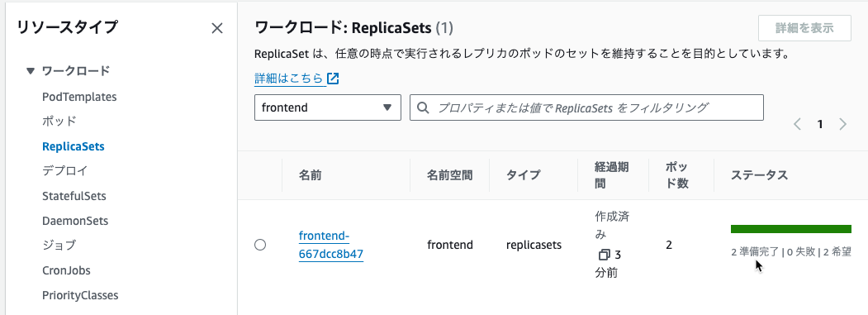Click the 詳細を表示 button

tap(804, 28)
